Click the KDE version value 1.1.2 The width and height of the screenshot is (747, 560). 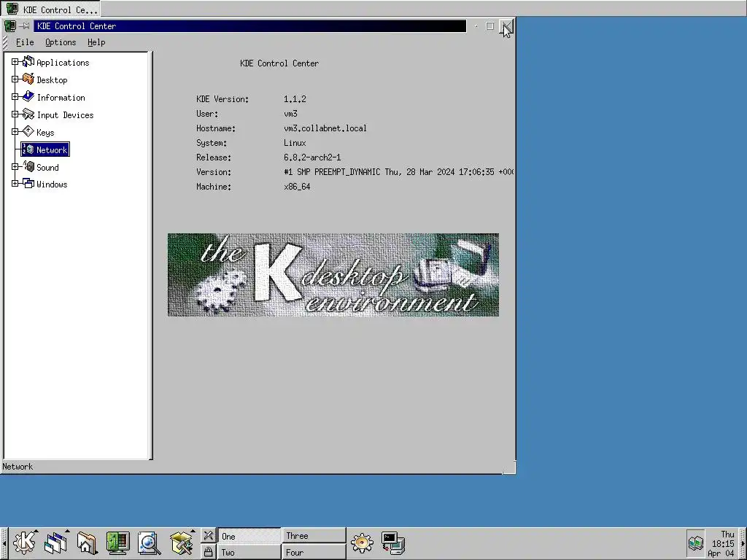tap(295, 99)
